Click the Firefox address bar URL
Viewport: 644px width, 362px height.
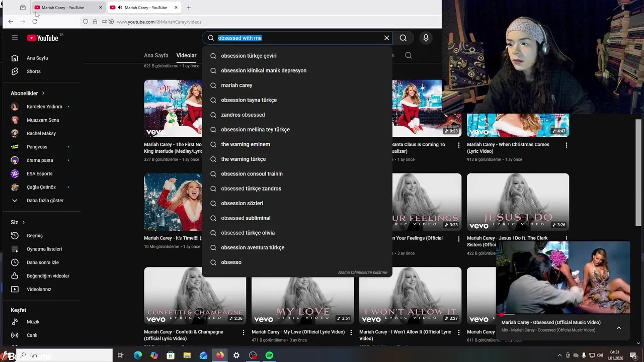(159, 22)
